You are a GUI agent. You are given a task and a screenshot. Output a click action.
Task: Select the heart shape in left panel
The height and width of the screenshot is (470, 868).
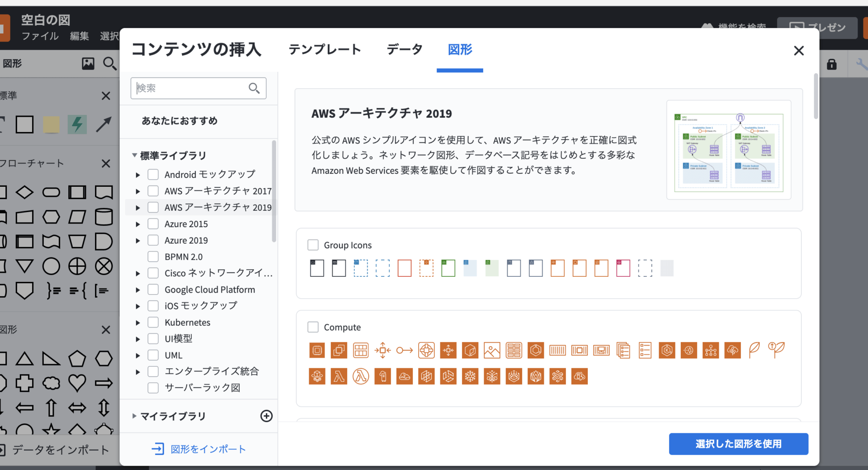pos(77,383)
